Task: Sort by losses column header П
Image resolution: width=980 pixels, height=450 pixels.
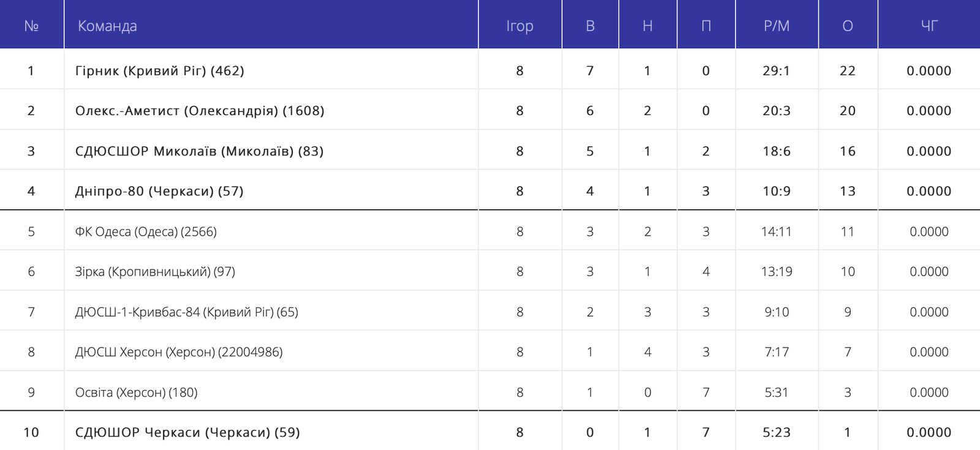Action: tap(706, 26)
